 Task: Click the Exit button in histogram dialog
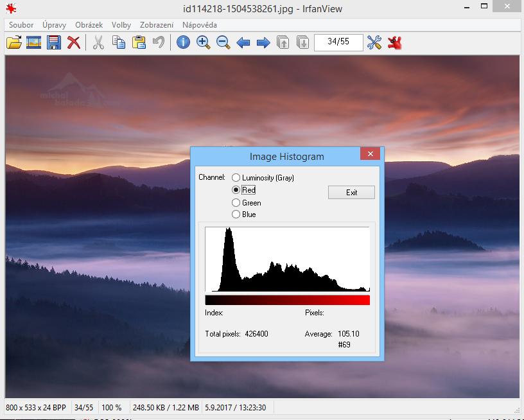click(x=351, y=193)
